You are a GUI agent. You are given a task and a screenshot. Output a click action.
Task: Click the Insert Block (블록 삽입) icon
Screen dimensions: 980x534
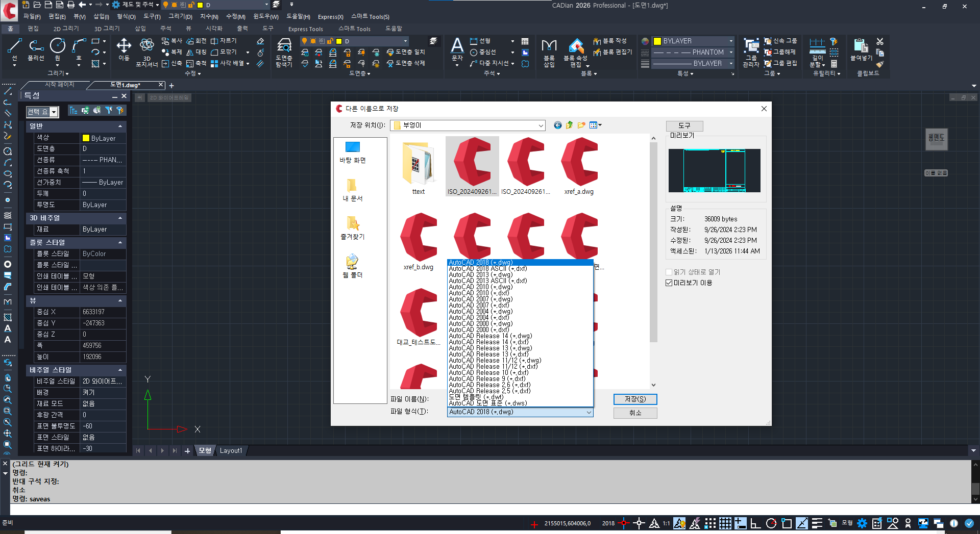tap(549, 52)
